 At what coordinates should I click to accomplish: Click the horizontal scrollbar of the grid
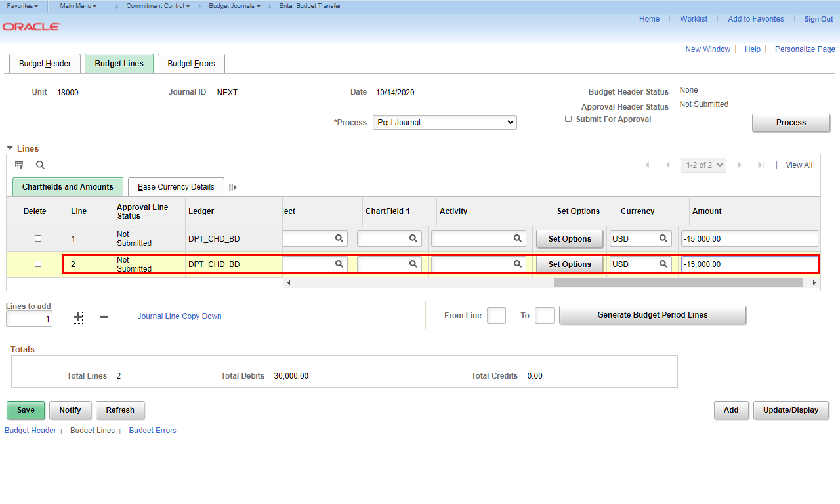coord(677,282)
